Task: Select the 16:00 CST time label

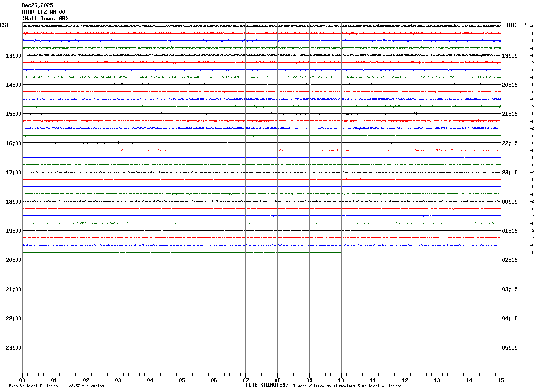Action: 13,143
